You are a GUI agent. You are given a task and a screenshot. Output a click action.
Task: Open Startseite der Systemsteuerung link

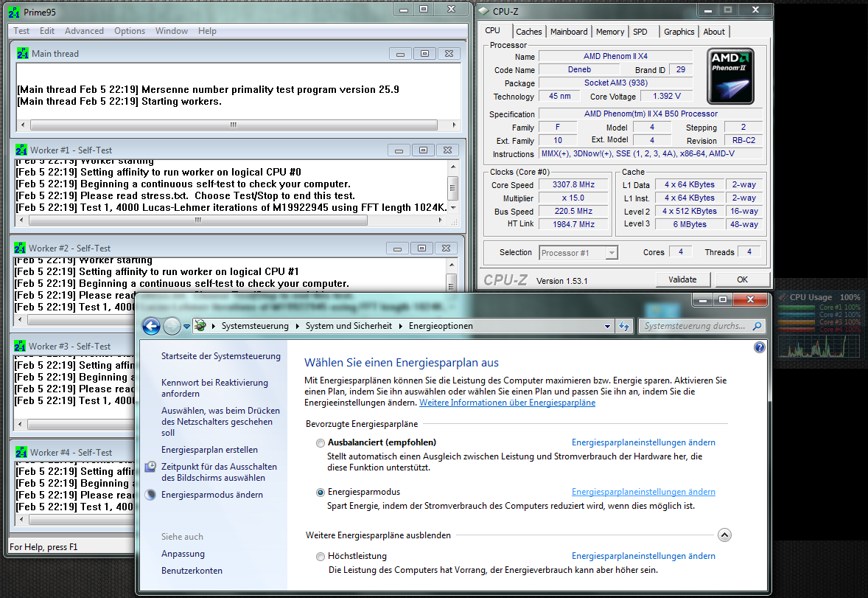point(221,356)
